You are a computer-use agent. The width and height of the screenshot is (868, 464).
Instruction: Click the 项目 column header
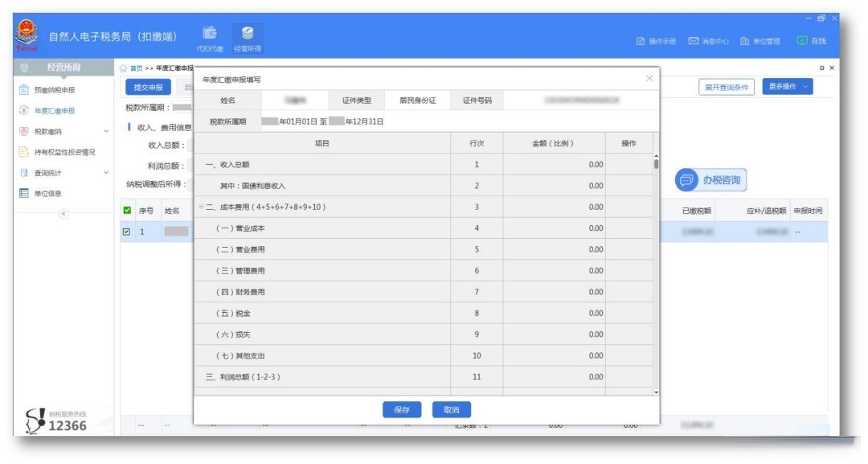[322, 143]
